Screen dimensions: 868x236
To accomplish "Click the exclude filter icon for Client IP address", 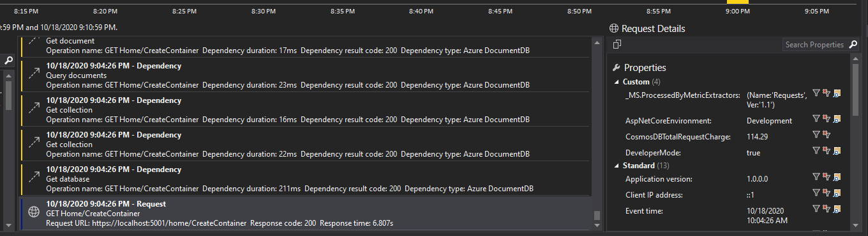I will [x=827, y=193].
